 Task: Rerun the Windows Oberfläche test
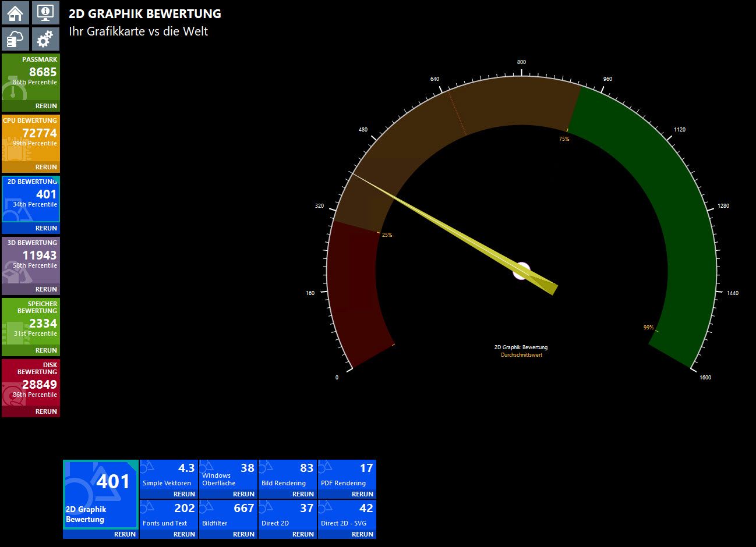pyautogui.click(x=243, y=494)
